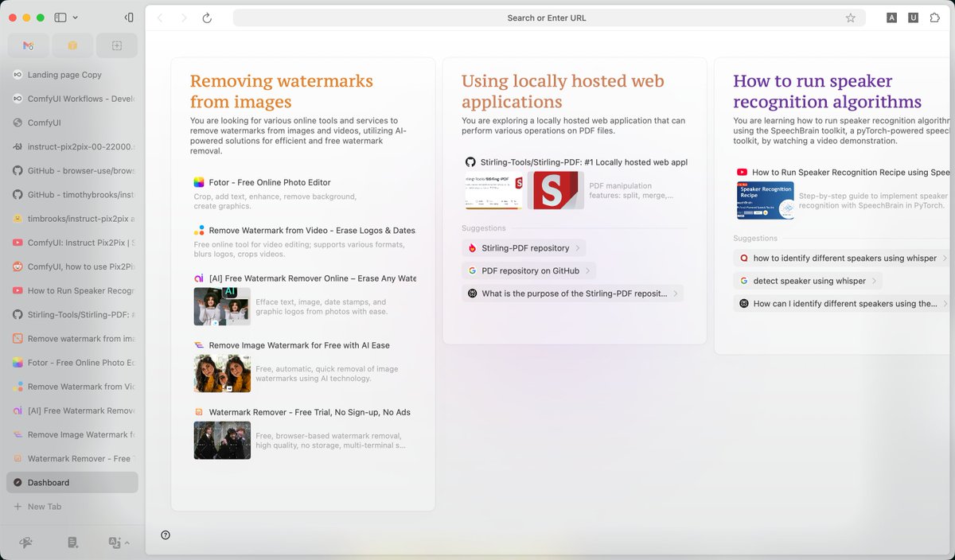Expand the translate options chevron
This screenshot has height=560, width=955.
click(127, 542)
